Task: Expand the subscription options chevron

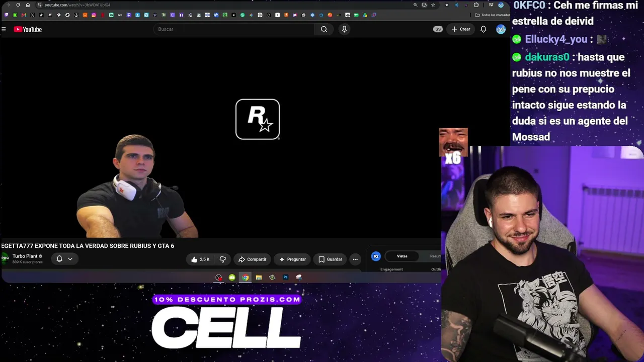Action: click(70, 259)
